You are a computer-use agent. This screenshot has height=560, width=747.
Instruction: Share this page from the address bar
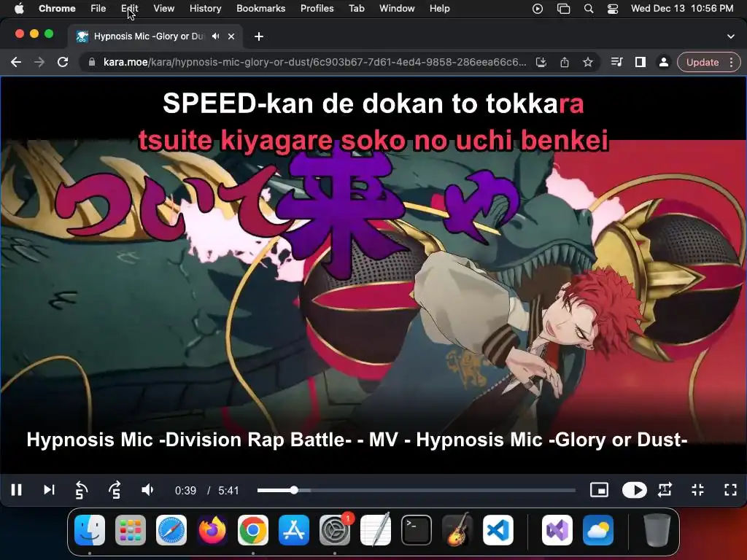tap(565, 63)
